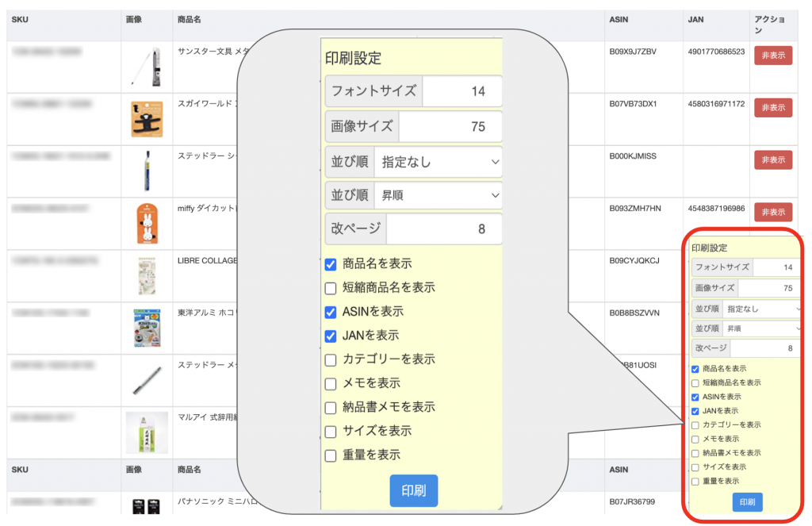Select ASIN cell B07JR36799
812x526 pixels.
point(632,501)
